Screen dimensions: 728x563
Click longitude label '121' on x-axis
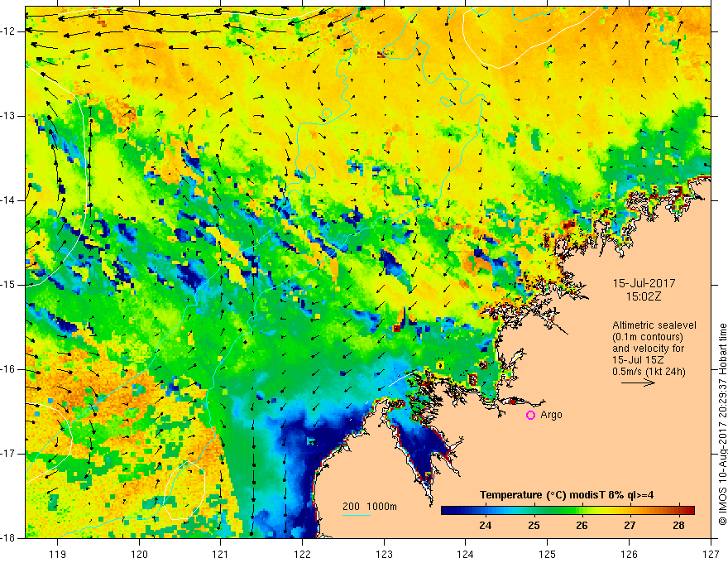coord(221,554)
